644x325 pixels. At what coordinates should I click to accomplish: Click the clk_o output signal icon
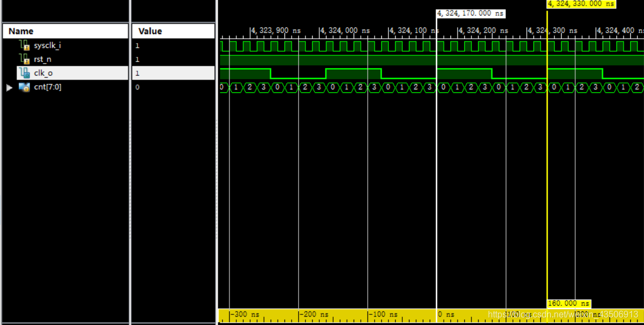click(25, 74)
